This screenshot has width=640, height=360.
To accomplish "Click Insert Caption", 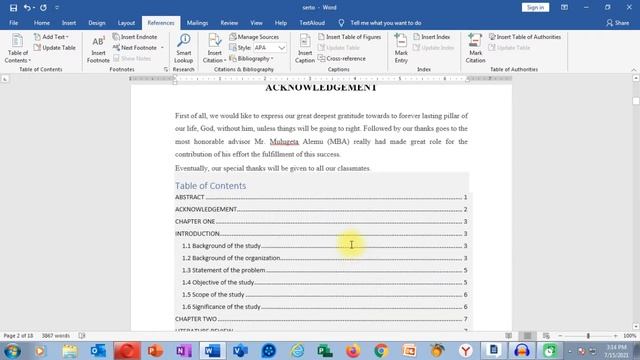I will (305, 49).
